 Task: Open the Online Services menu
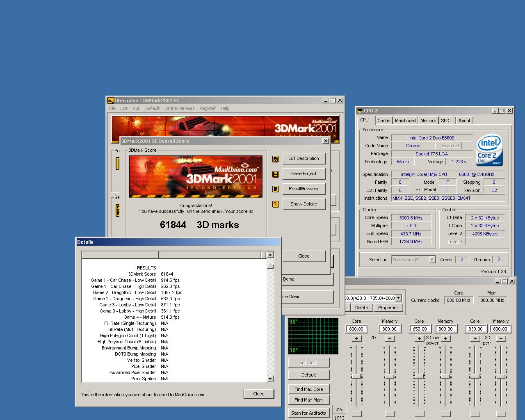[x=180, y=108]
